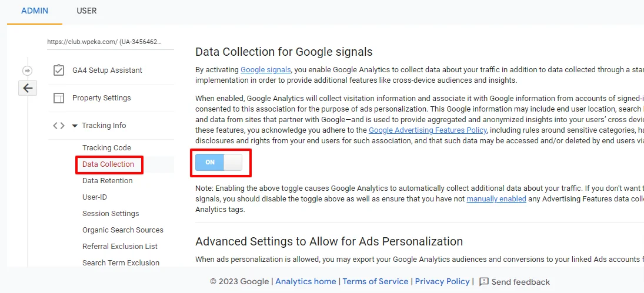644x293 pixels.
Task: Click the GA4 Setup Assistant checkbox icon
Action: (x=59, y=70)
